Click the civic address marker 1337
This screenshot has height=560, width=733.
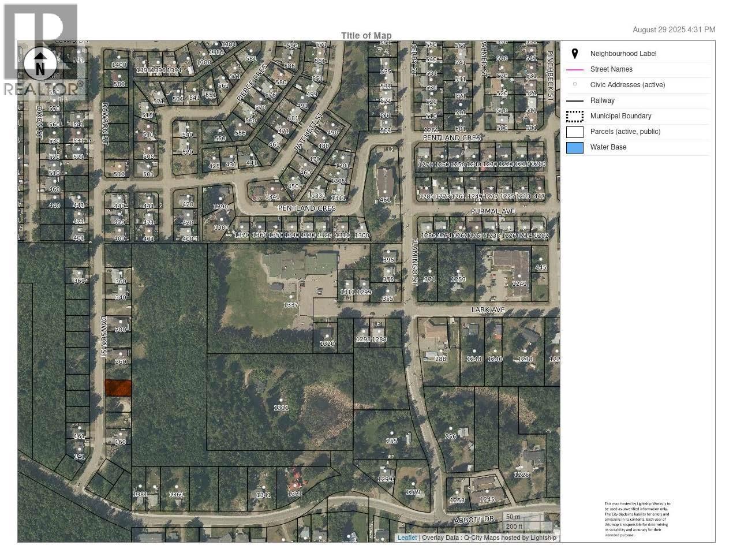[290, 304]
